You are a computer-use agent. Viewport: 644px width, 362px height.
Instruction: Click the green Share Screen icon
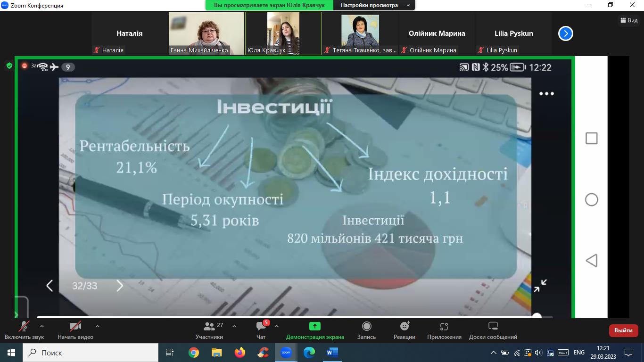(x=314, y=326)
